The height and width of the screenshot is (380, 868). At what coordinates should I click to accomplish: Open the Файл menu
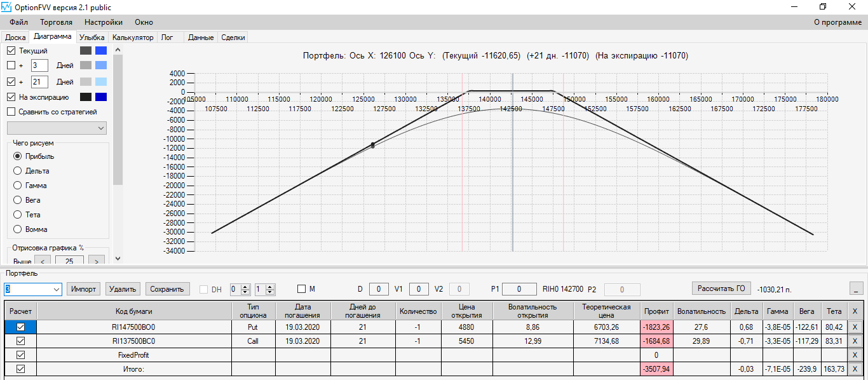tap(19, 22)
